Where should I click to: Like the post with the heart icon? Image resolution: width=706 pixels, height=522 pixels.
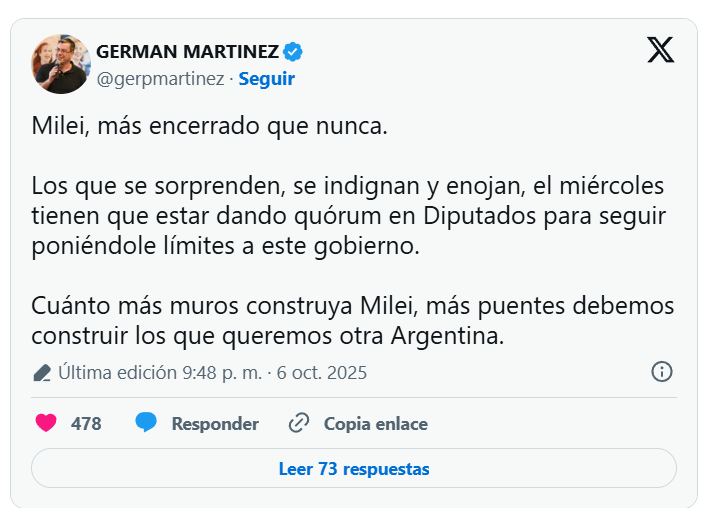coord(46,423)
